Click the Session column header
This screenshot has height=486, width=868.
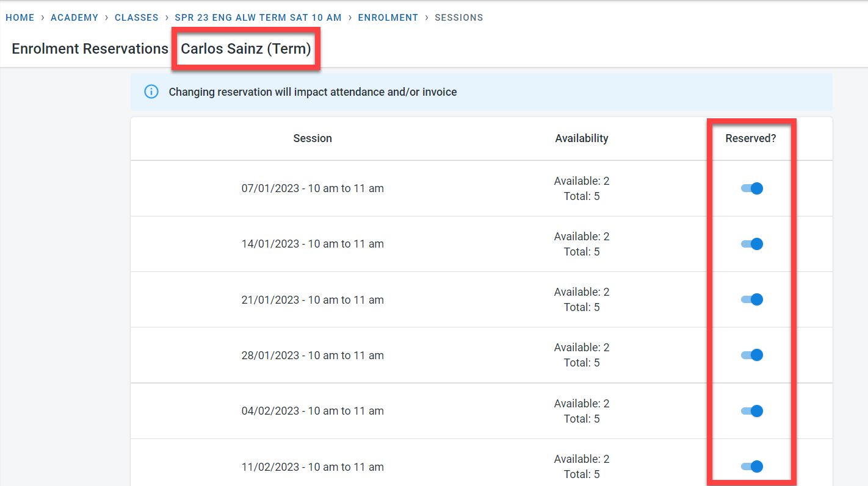tap(313, 138)
